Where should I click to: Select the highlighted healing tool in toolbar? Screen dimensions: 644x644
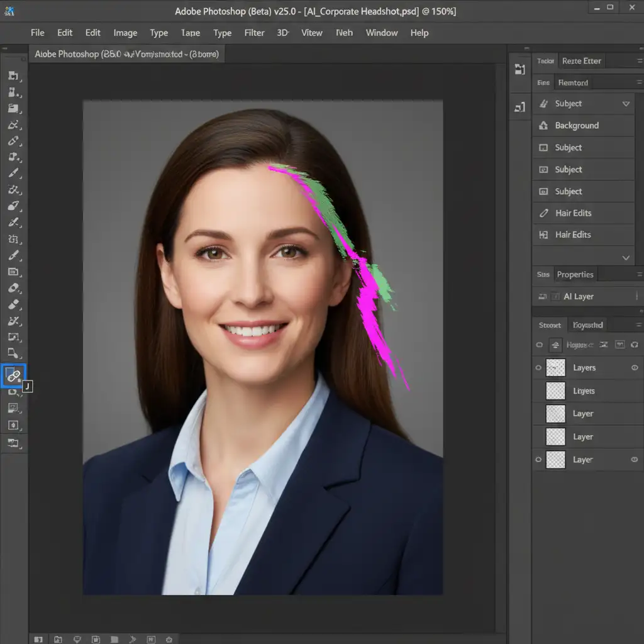click(x=13, y=375)
